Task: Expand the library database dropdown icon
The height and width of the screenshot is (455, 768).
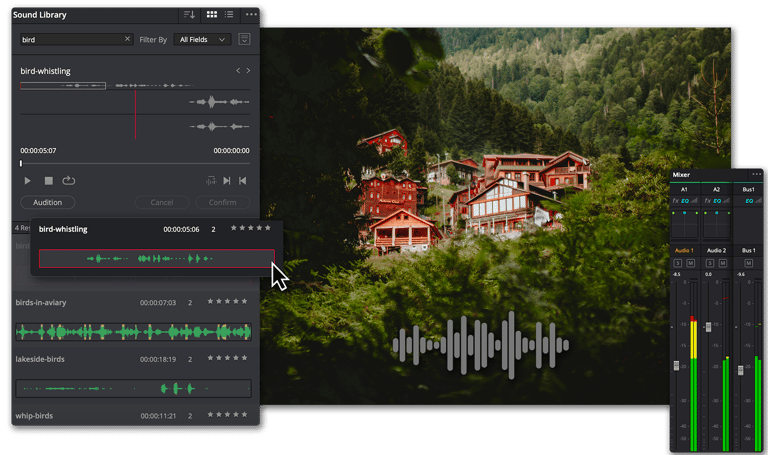Action: click(244, 39)
